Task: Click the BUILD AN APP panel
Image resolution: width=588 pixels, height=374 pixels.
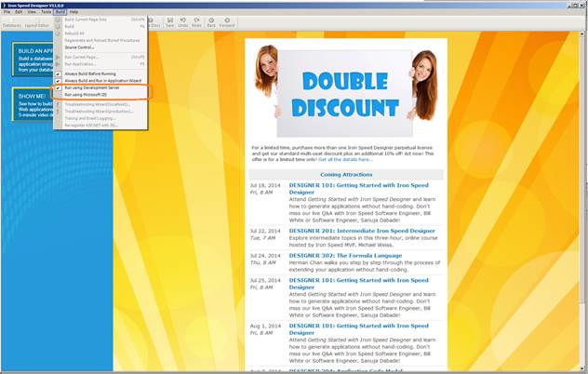Action: click(33, 60)
